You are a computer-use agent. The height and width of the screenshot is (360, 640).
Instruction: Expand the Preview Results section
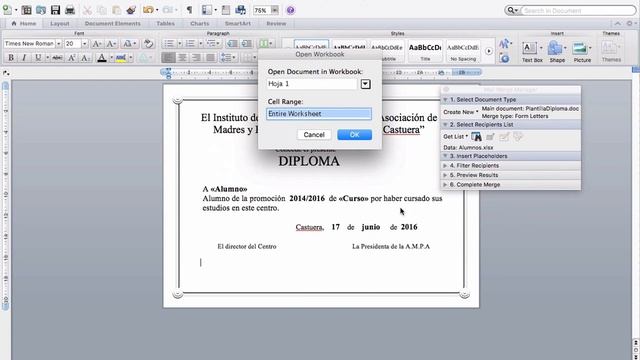pos(445,175)
